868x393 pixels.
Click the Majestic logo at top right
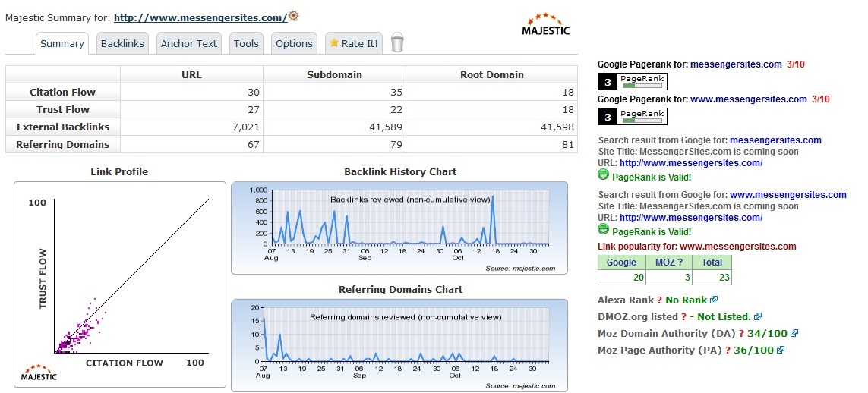pyautogui.click(x=545, y=24)
